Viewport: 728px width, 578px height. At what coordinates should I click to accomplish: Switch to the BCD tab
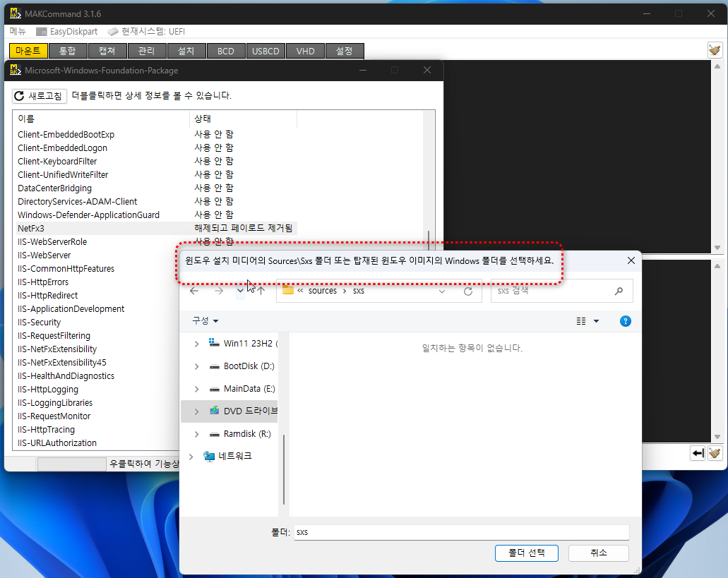pyautogui.click(x=226, y=51)
